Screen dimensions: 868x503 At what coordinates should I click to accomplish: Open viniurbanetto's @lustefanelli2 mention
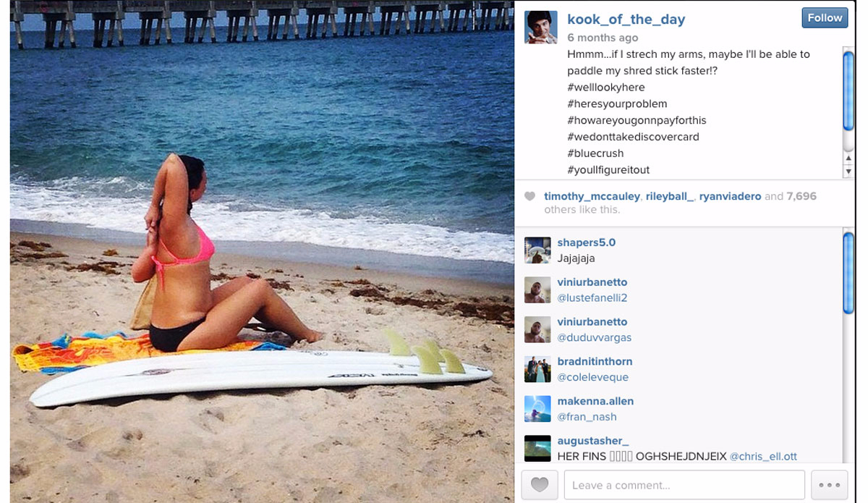pyautogui.click(x=592, y=298)
